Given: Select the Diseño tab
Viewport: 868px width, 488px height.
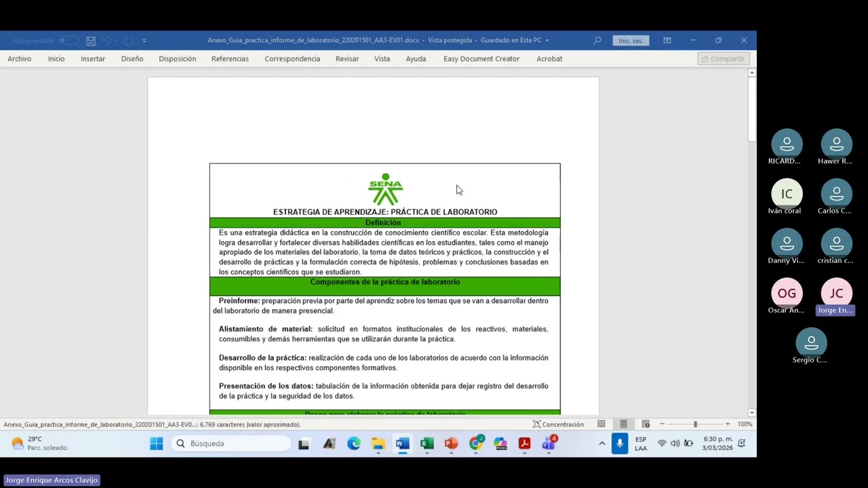Looking at the screenshot, I should (132, 59).
